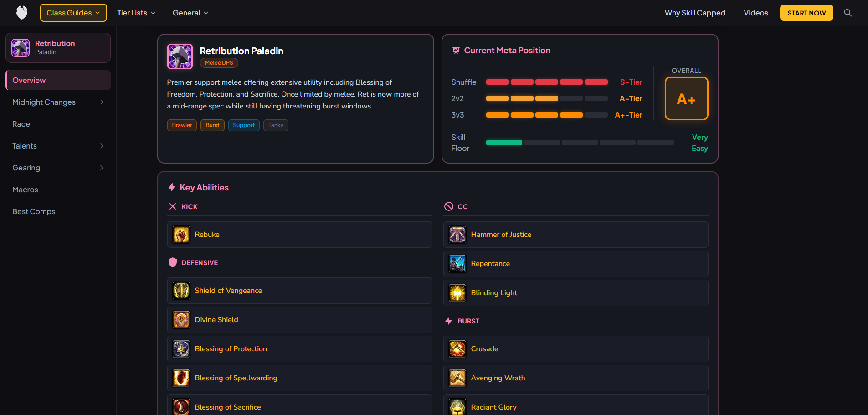Click the Blinding Light icon
The width and height of the screenshot is (868, 415).
click(457, 293)
